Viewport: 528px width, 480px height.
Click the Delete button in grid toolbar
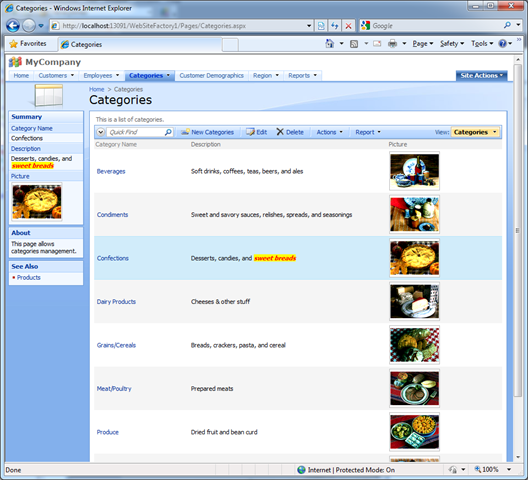click(x=290, y=132)
